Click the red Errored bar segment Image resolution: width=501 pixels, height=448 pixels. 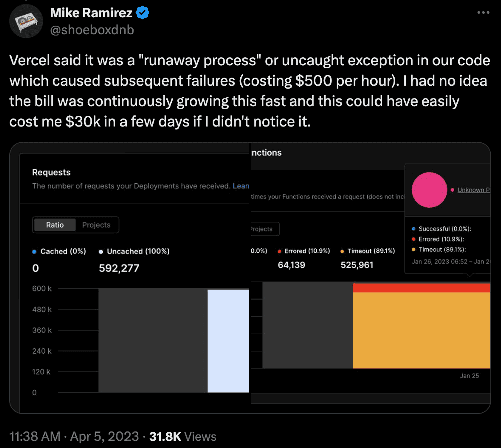click(422, 288)
